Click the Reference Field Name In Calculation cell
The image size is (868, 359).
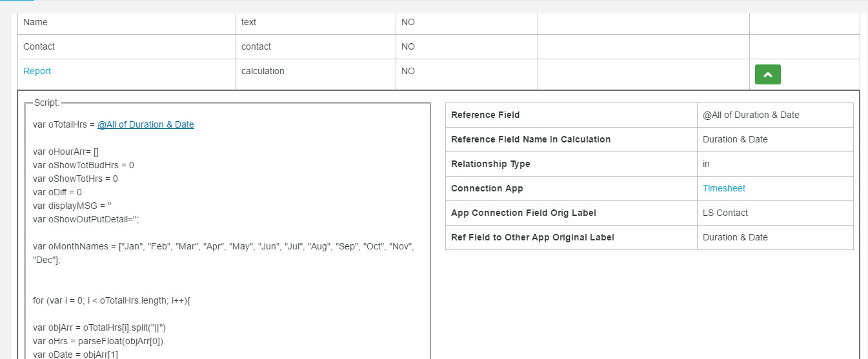[530, 140]
